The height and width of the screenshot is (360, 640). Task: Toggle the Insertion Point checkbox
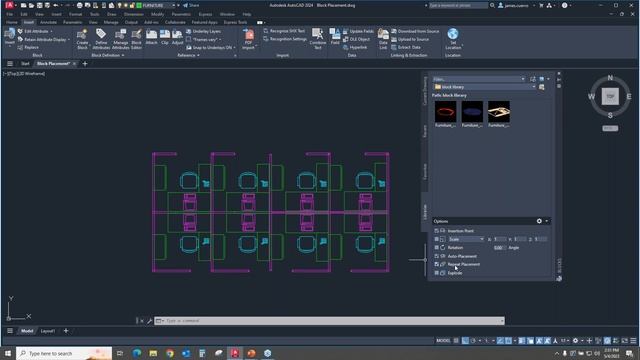tap(436, 231)
